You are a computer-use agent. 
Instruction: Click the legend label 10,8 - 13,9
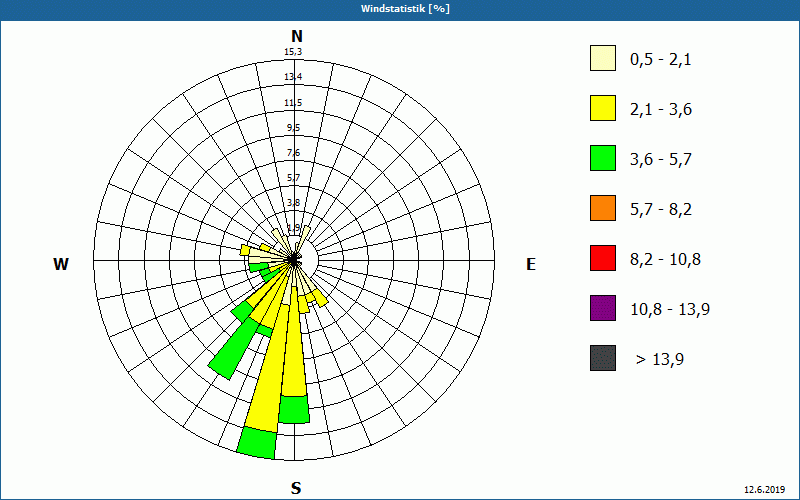670,310
